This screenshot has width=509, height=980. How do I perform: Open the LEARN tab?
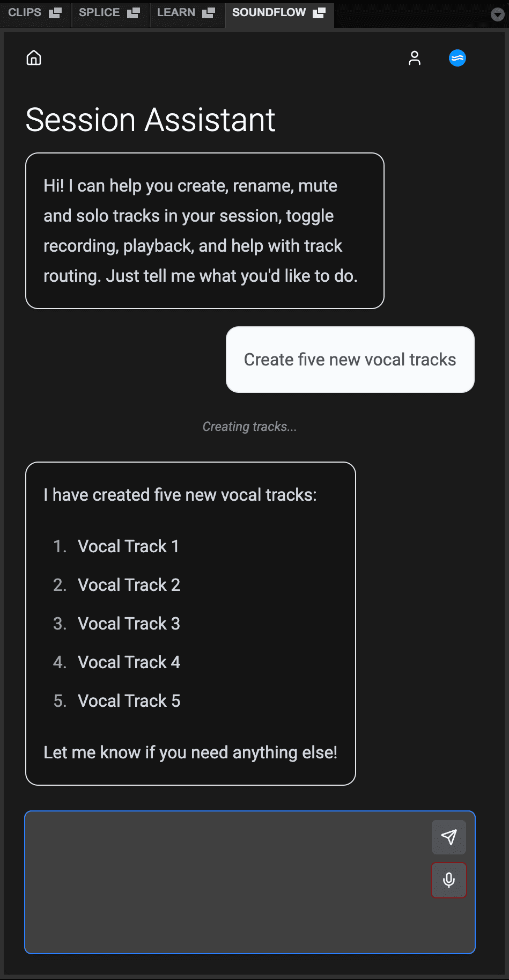(176, 12)
